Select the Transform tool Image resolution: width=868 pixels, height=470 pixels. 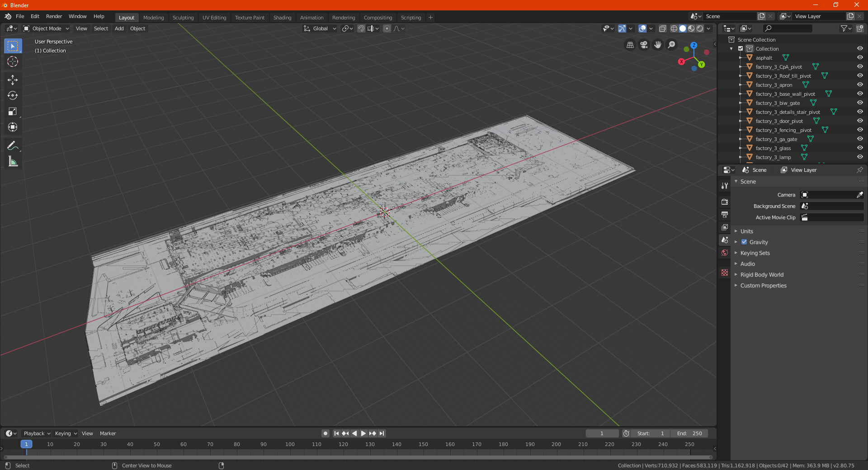click(13, 127)
